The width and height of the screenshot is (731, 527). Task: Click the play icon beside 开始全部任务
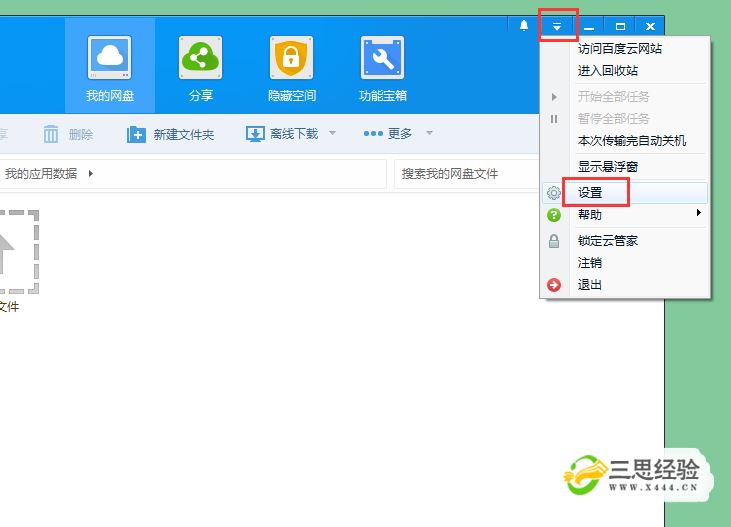[554, 97]
